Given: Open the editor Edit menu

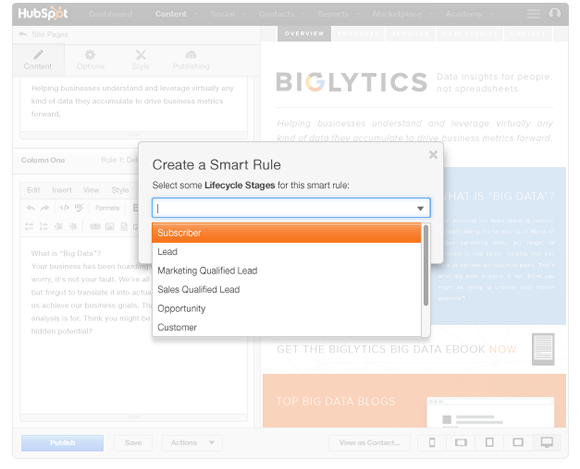Looking at the screenshot, I should (x=33, y=190).
